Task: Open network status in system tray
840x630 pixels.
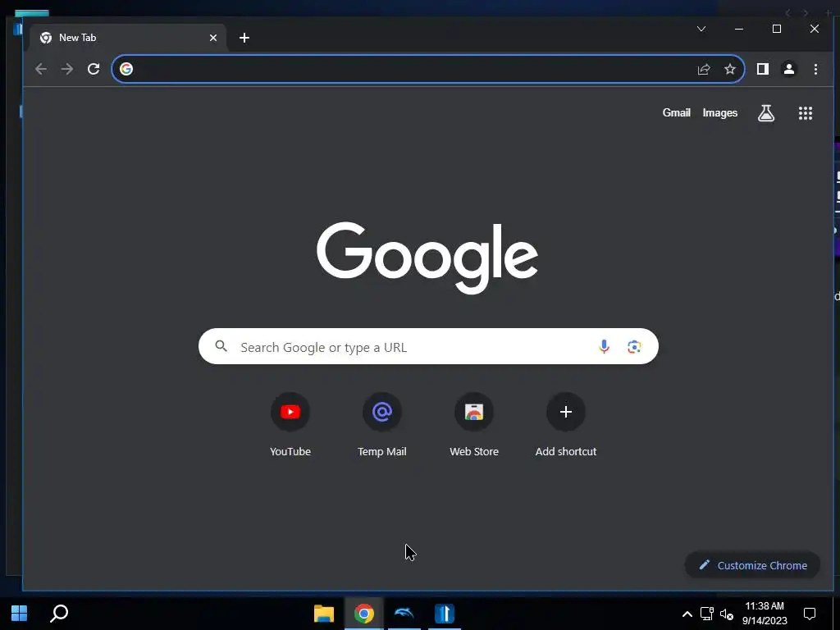Action: 706,614
